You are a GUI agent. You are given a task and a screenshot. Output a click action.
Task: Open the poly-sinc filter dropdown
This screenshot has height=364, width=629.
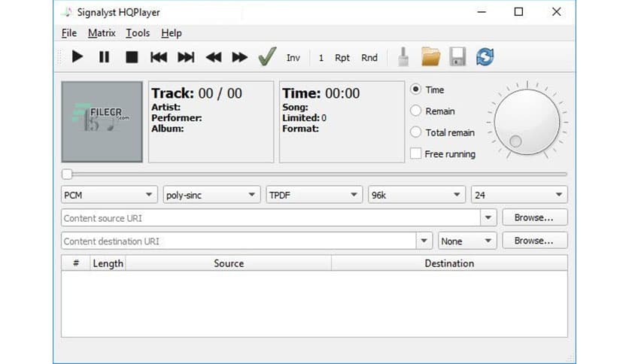point(211,195)
